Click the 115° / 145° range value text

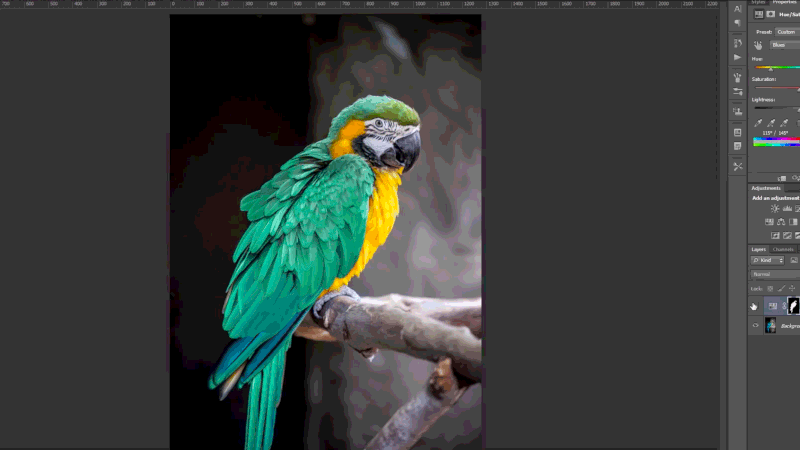775,133
